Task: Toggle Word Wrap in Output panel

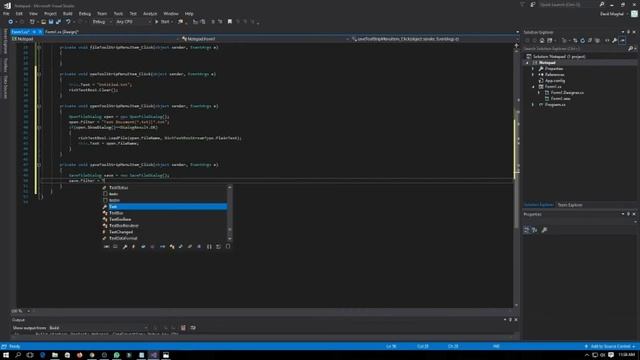Action: coord(193,328)
